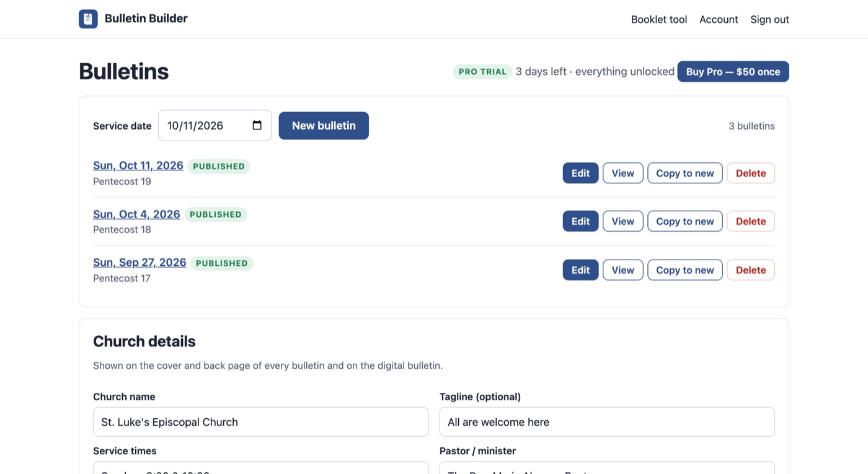
Task: View the Oct 4, 2026 bulletin
Action: pos(622,221)
